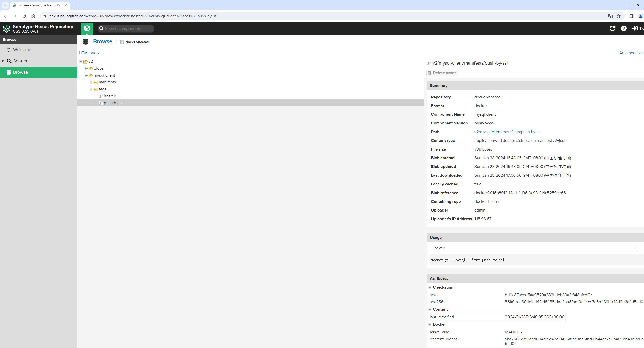Click the Browse breadcrumb link
This screenshot has width=644, height=348.
[x=103, y=41]
